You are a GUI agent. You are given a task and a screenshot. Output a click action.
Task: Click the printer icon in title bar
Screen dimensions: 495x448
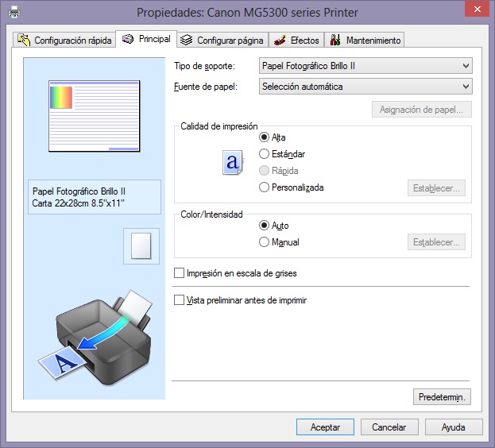[x=14, y=12]
